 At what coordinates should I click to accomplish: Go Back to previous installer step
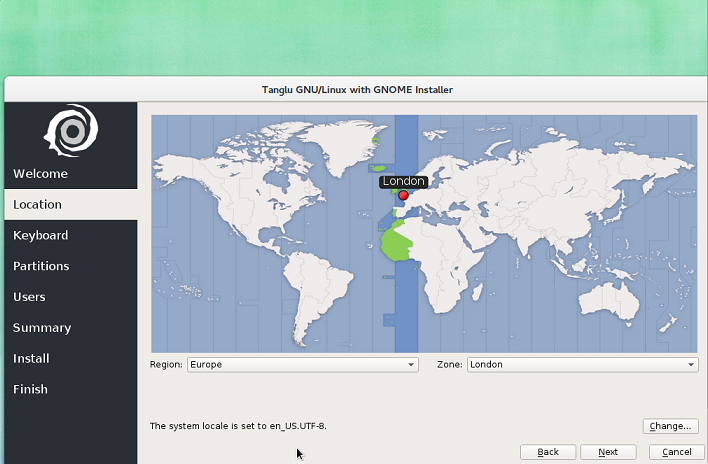point(548,452)
